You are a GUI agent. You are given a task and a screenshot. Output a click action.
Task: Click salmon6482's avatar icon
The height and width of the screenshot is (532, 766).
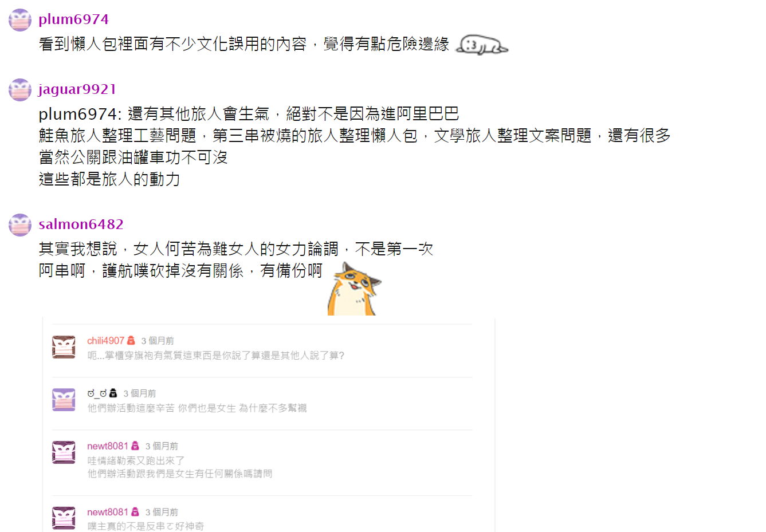(x=20, y=225)
